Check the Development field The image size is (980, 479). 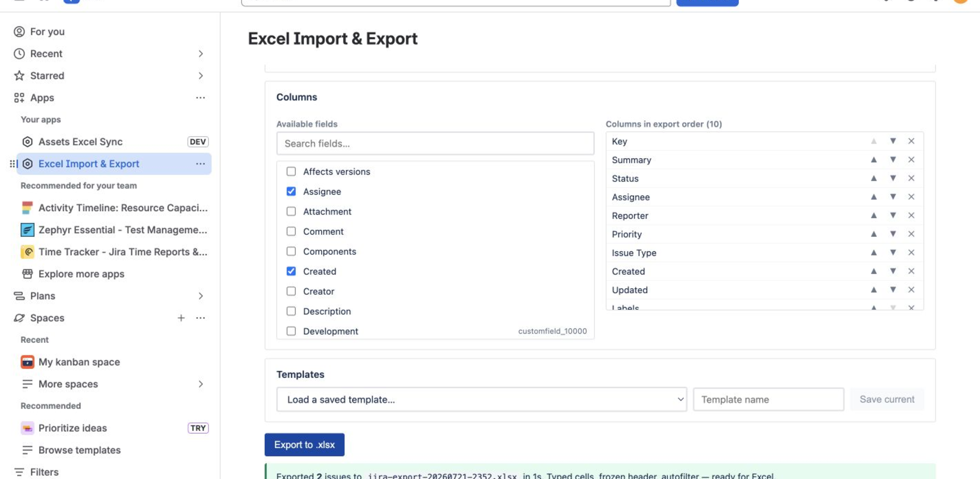[291, 331]
